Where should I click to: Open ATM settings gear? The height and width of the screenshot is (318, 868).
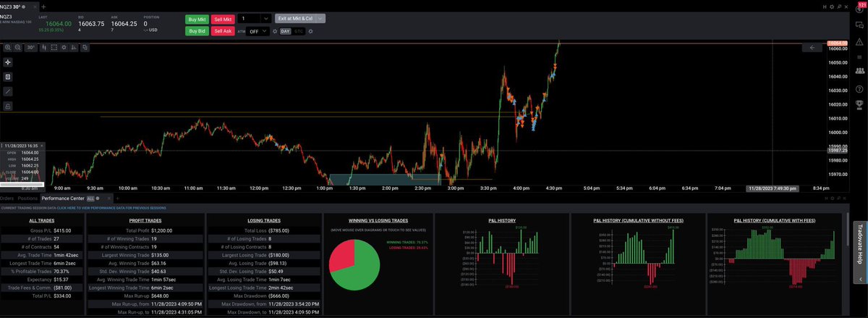[x=275, y=31]
